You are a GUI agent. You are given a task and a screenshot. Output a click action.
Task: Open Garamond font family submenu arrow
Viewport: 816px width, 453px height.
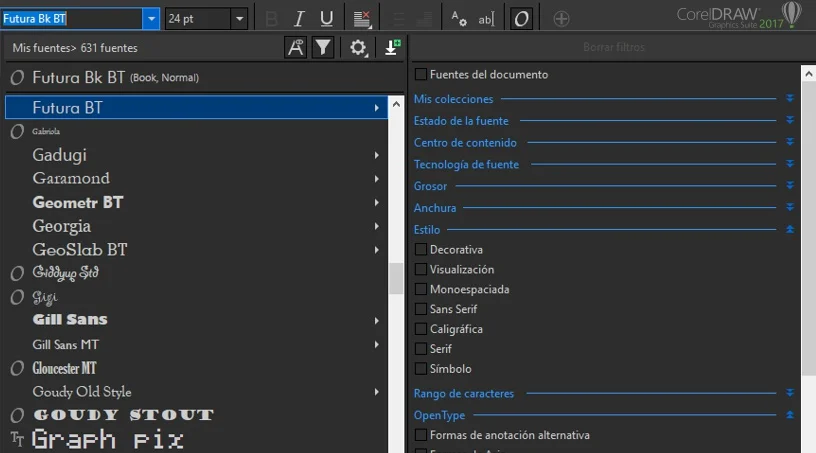(376, 179)
